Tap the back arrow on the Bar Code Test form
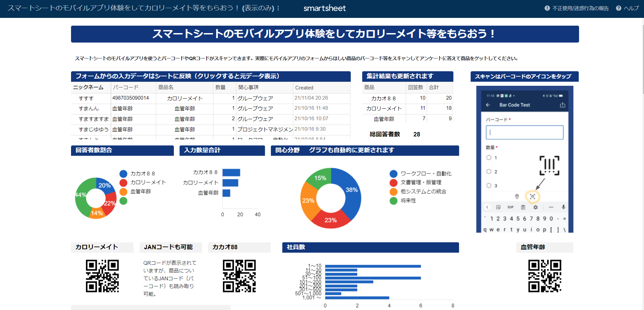644x310 pixels. click(488, 105)
